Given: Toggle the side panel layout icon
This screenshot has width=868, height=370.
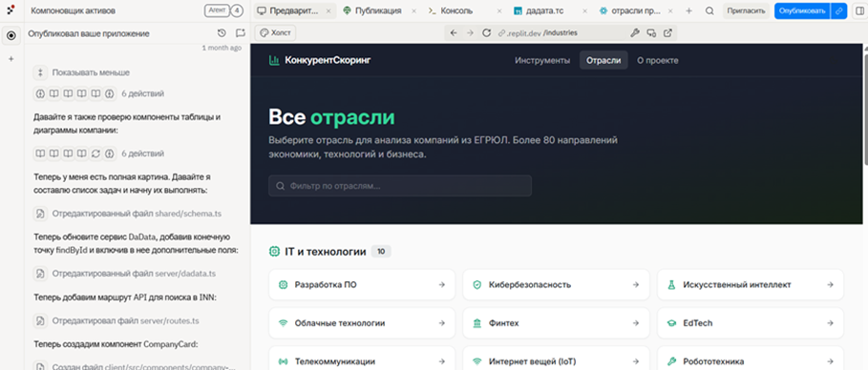Looking at the screenshot, I should pyautogui.click(x=859, y=10).
